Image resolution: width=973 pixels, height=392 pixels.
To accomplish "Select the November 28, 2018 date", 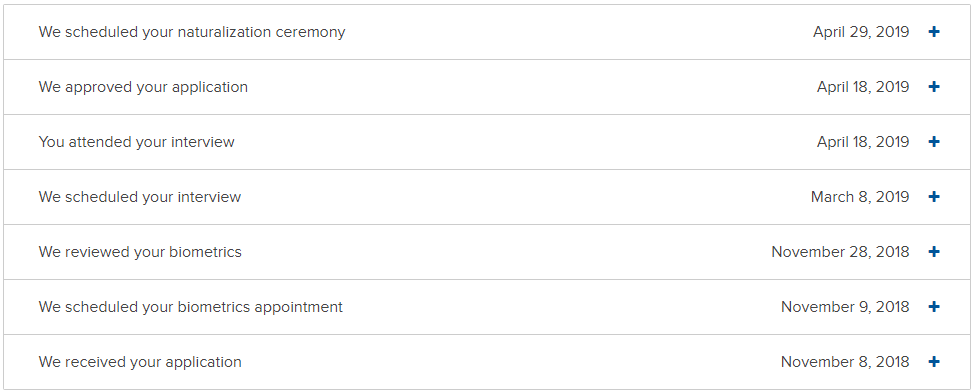I will (841, 252).
